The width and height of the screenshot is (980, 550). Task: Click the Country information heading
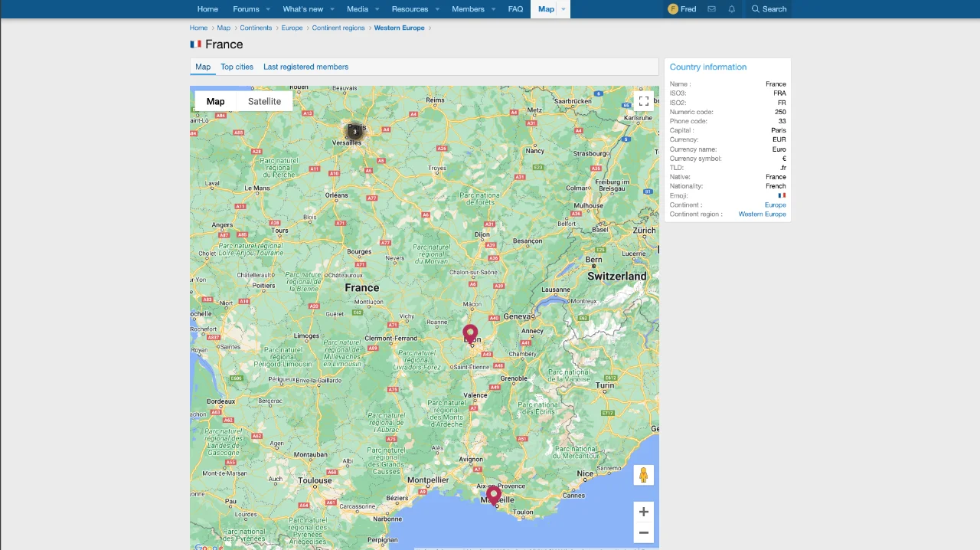(x=708, y=67)
